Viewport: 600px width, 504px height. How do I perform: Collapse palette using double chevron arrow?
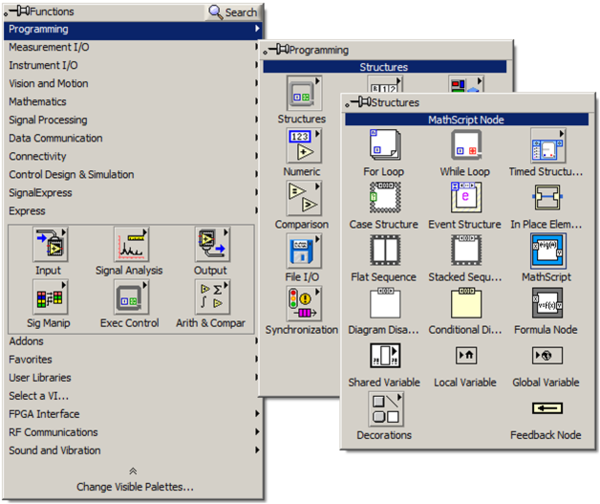(x=133, y=471)
